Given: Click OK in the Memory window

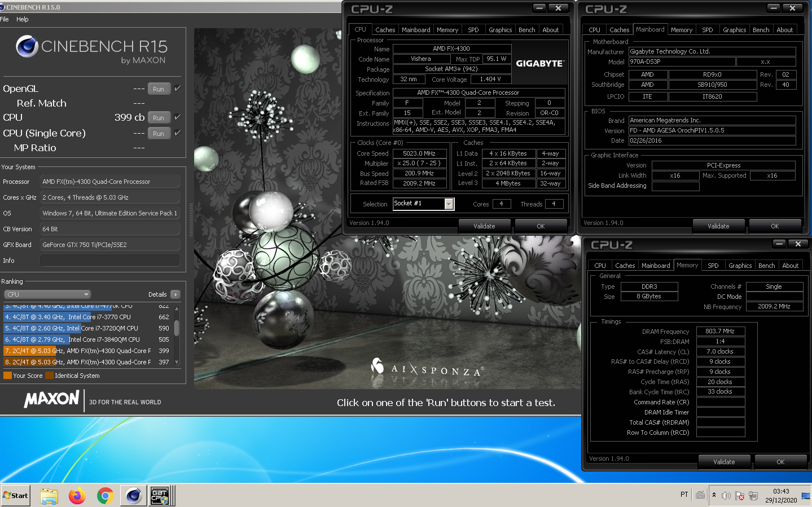Looking at the screenshot, I should (780, 462).
